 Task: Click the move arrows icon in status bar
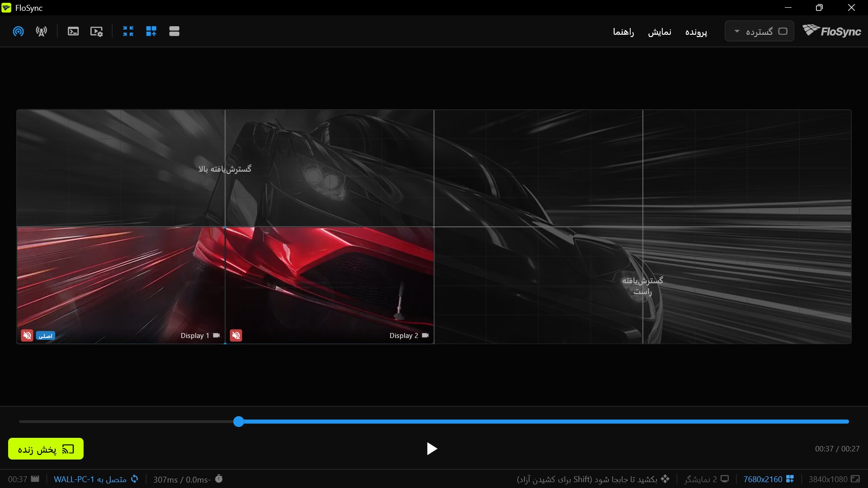point(665,479)
